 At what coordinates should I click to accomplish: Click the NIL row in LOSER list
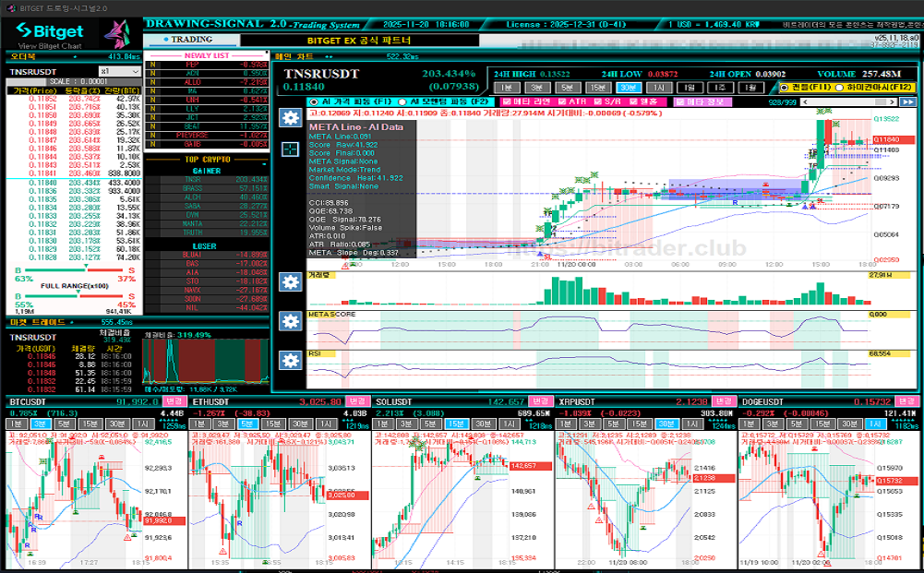(x=206, y=308)
